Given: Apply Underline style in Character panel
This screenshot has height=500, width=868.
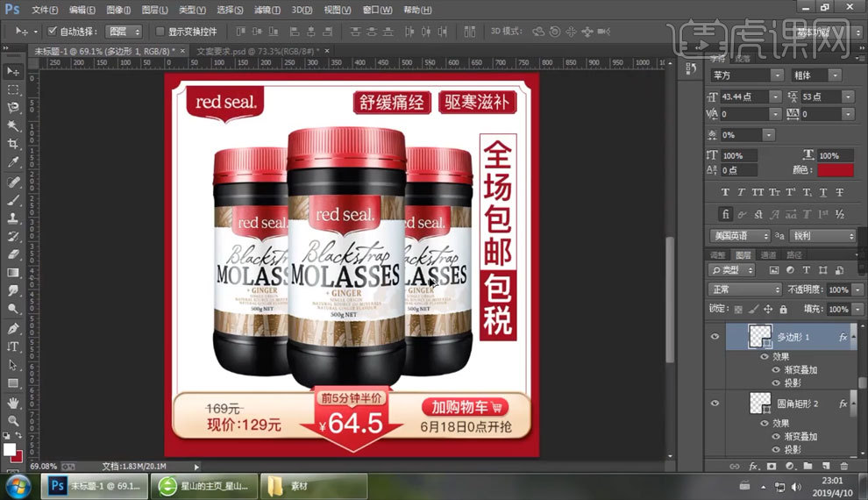Looking at the screenshot, I should [823, 192].
